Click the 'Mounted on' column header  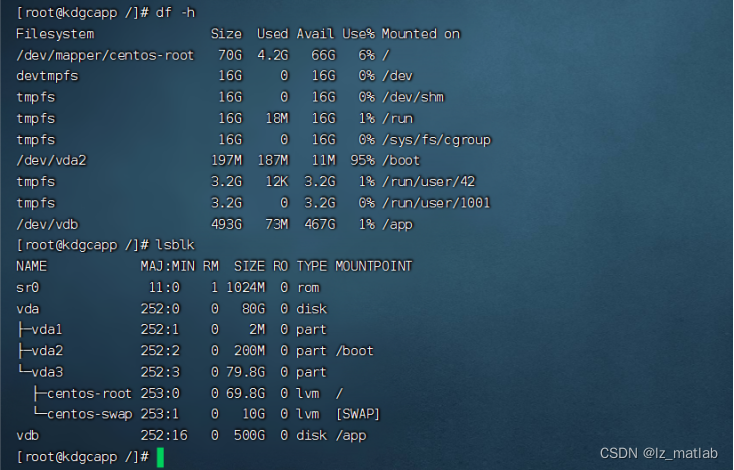click(x=421, y=34)
